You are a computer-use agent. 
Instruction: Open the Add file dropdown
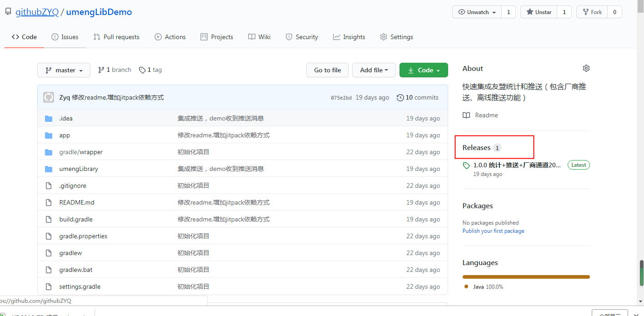pos(374,70)
